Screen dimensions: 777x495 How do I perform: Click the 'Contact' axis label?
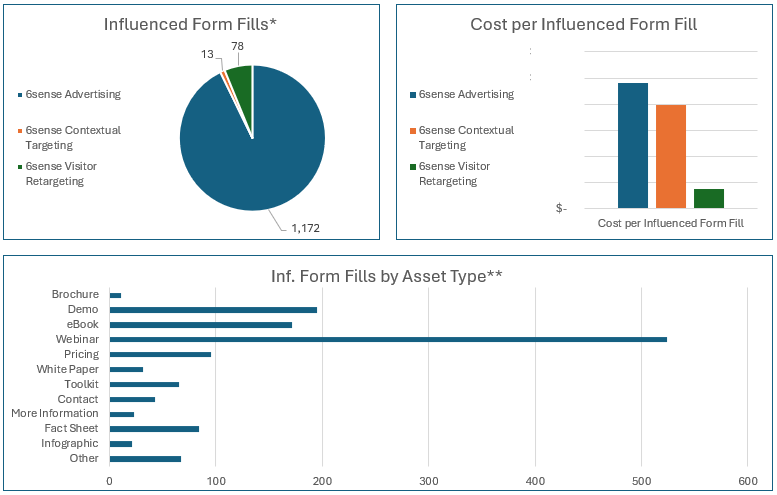point(78,399)
